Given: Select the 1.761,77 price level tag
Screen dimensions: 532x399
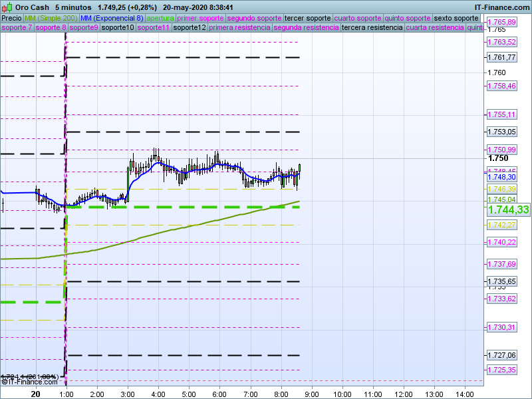Looking at the screenshot, I should (501, 57).
